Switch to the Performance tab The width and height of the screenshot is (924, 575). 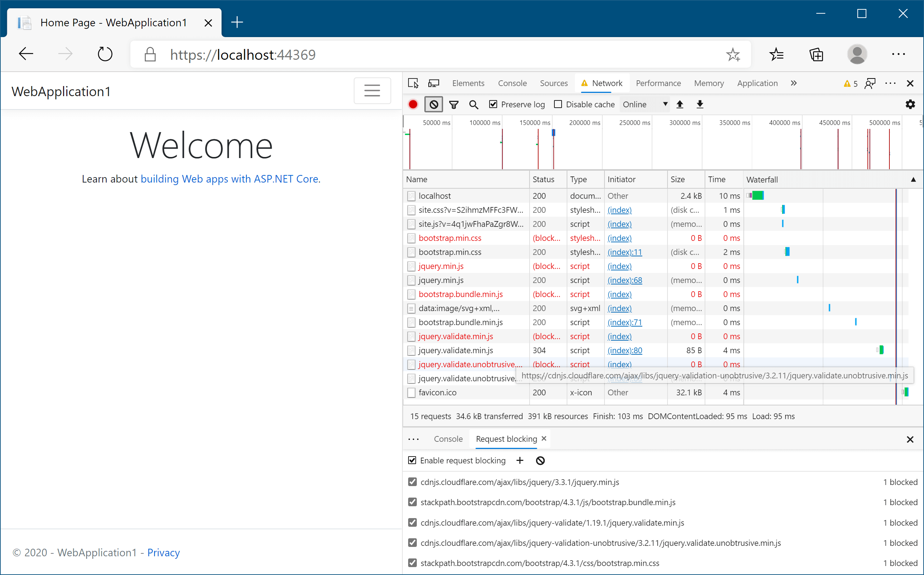point(659,83)
